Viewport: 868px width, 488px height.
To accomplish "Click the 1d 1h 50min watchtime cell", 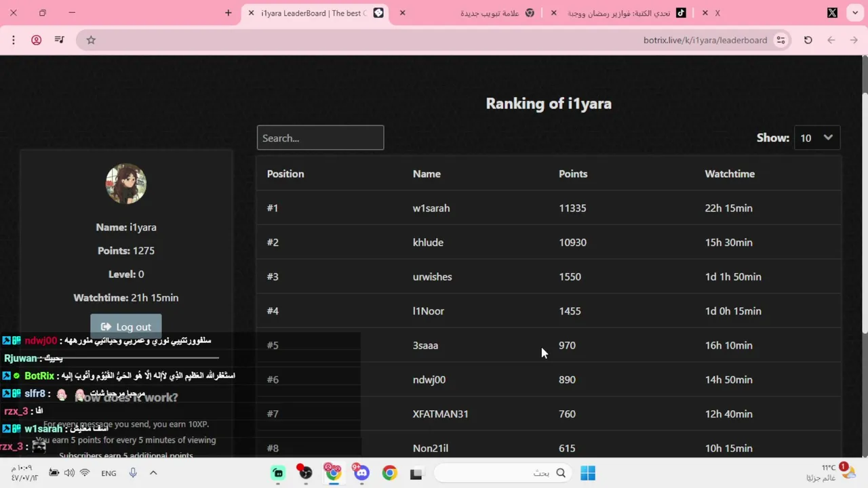I will click(733, 277).
